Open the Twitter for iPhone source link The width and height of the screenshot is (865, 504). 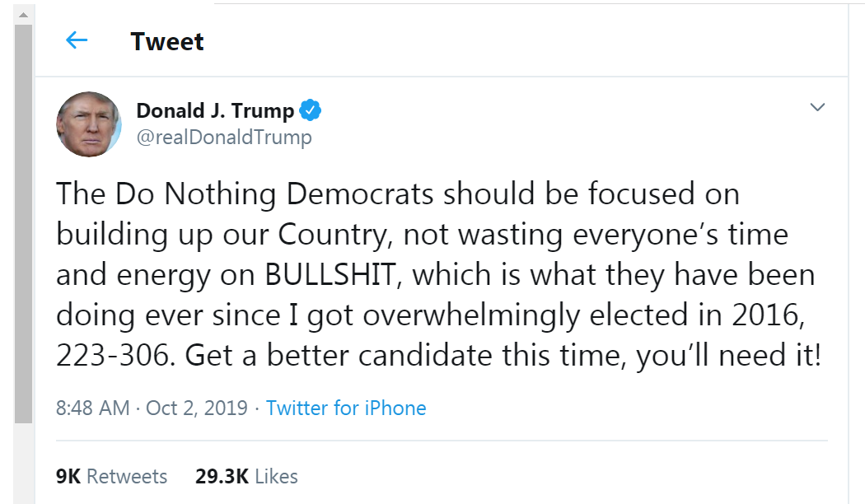coord(346,408)
